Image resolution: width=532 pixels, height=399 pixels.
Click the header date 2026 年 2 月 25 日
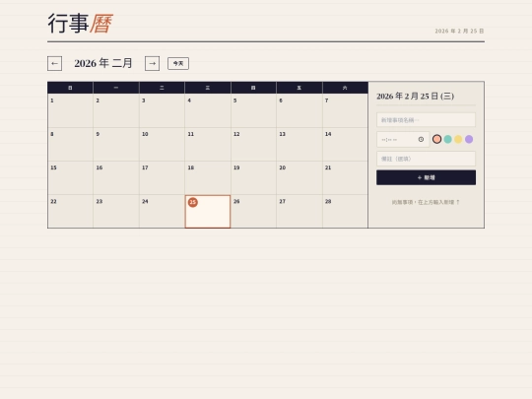[x=459, y=31]
